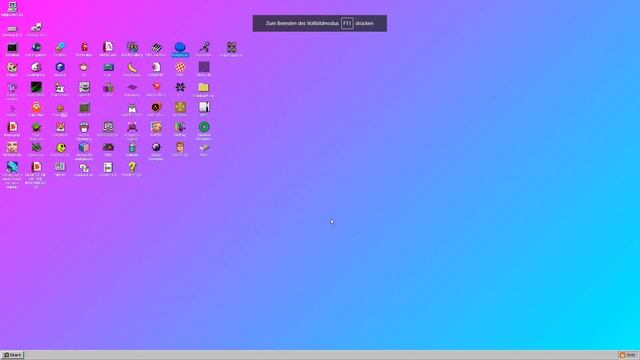Image resolution: width=640 pixels, height=360 pixels.
Task: Launch the multicolored cube icon
Action: click(x=84, y=147)
